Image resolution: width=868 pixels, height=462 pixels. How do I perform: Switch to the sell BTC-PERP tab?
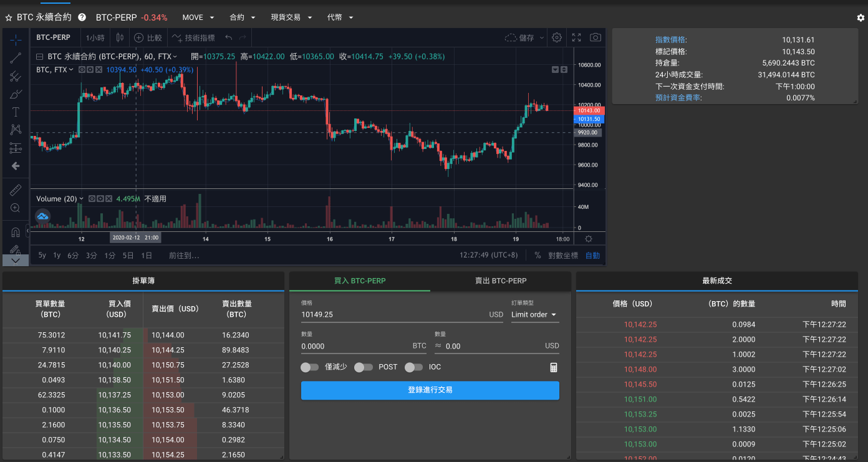click(501, 281)
